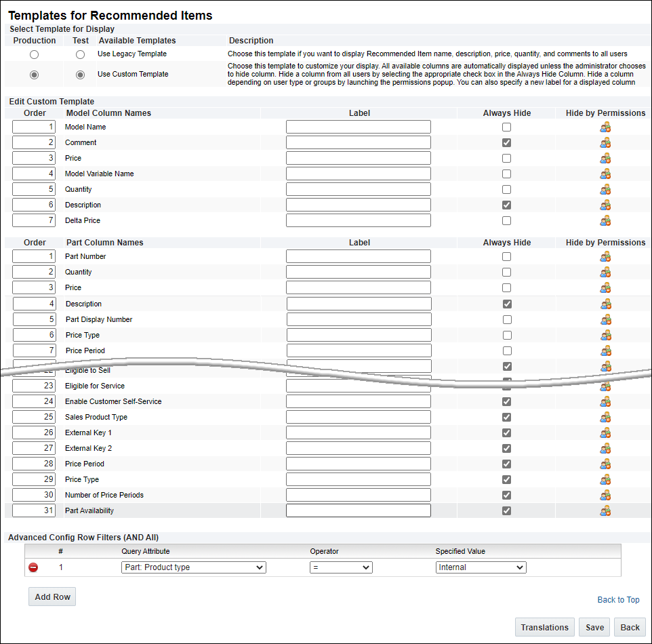Open Translations
Image resolution: width=652 pixels, height=644 pixels.
[x=545, y=627]
